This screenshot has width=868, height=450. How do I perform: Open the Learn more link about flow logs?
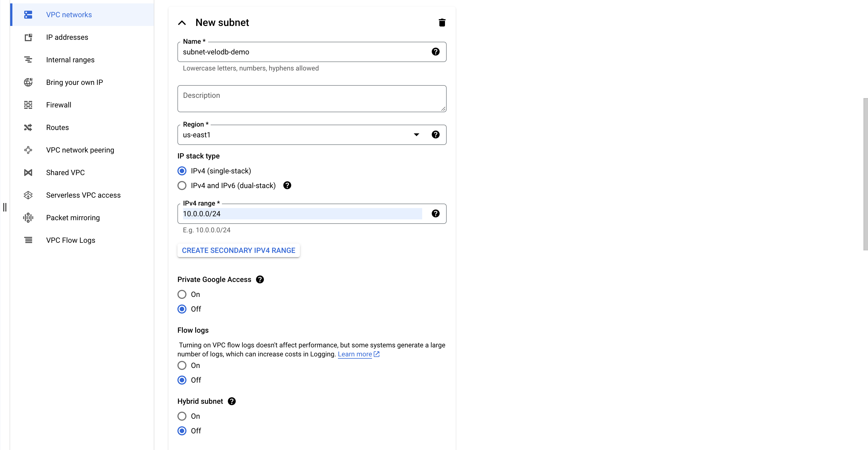[355, 354]
